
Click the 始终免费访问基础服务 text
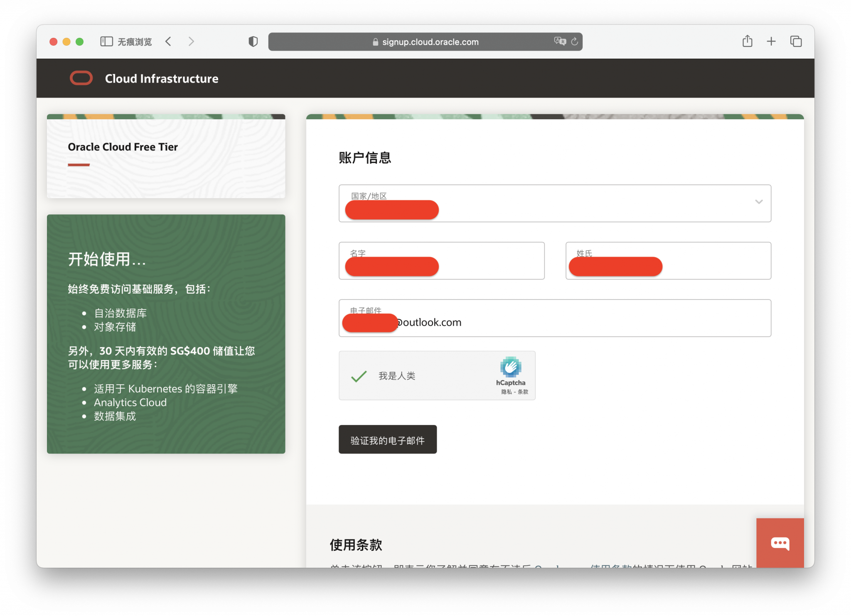click(x=139, y=289)
